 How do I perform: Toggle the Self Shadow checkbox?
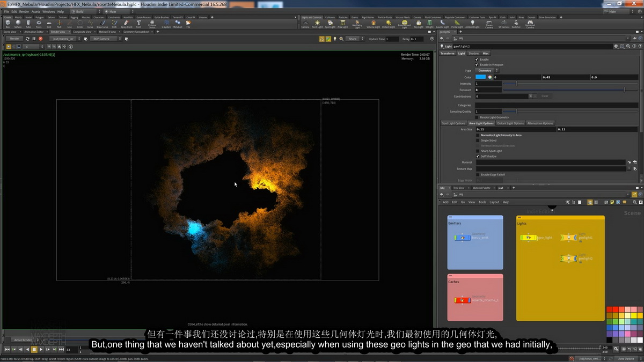click(x=478, y=157)
